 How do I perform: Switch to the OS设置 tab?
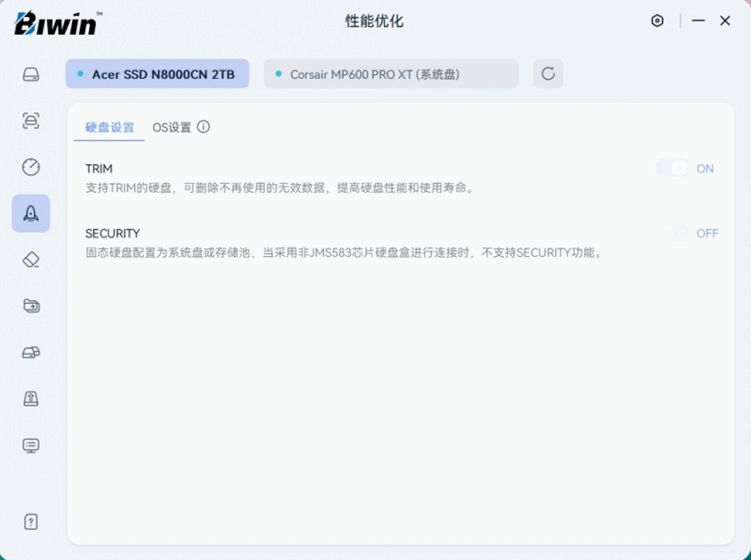click(x=172, y=128)
